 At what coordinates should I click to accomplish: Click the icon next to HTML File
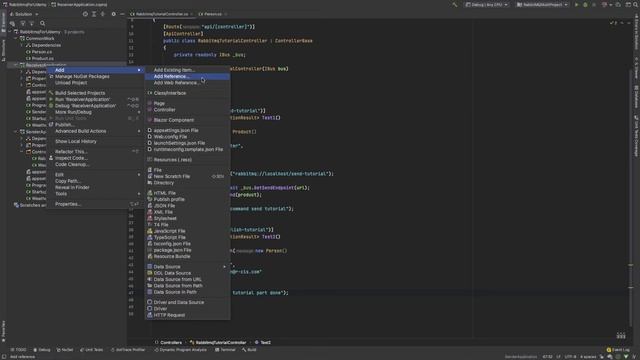[x=150, y=193]
